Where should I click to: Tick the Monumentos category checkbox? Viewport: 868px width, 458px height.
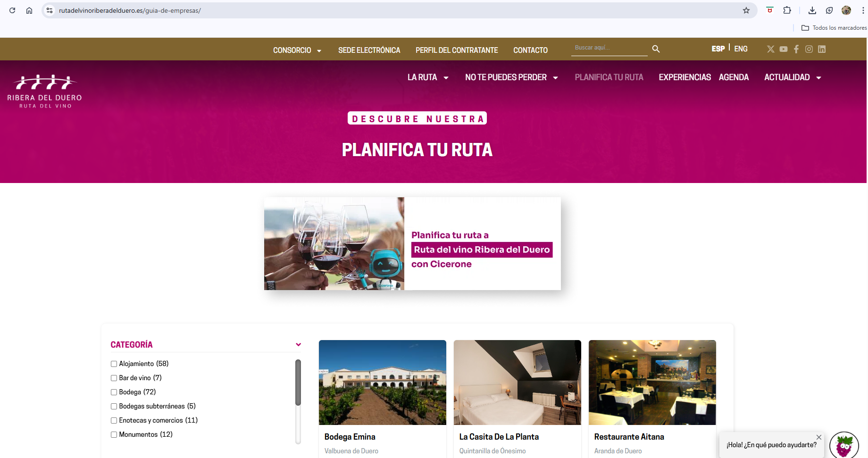tap(114, 434)
